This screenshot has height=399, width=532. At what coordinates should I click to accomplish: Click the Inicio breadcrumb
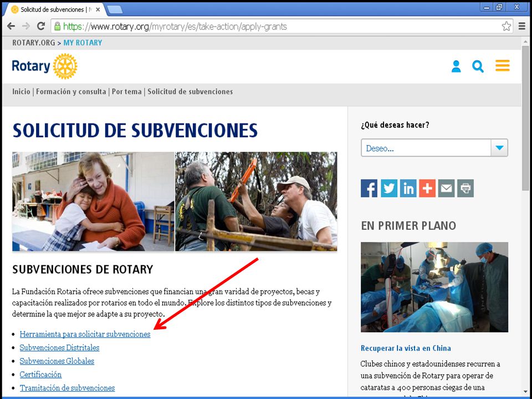tap(21, 91)
